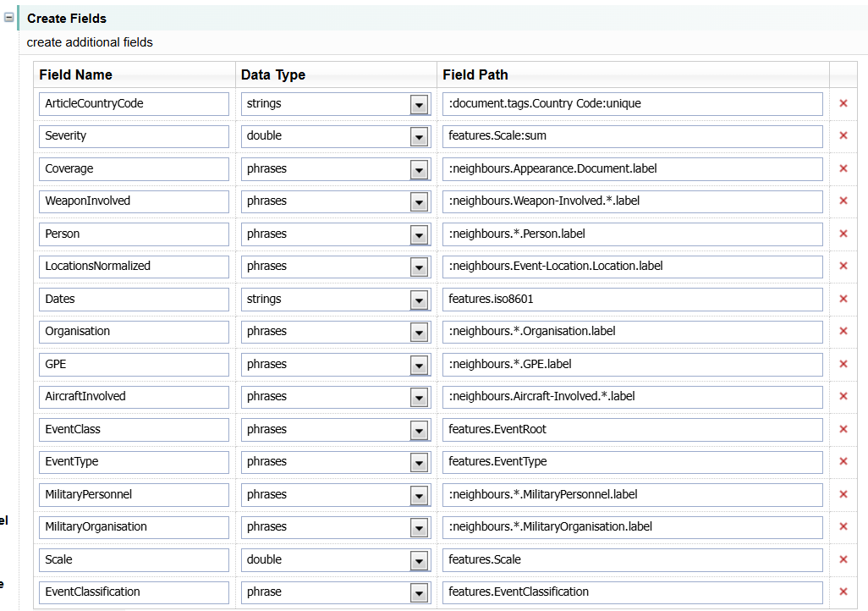Select the AircraftInvolved field name input
This screenshot has height=611, width=868.
point(134,396)
